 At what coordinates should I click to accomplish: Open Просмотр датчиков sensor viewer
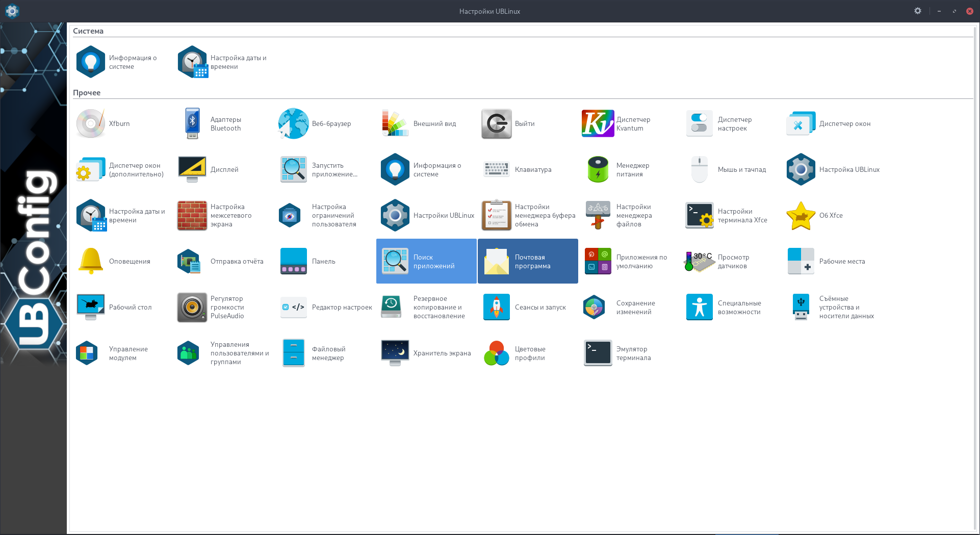coord(730,261)
